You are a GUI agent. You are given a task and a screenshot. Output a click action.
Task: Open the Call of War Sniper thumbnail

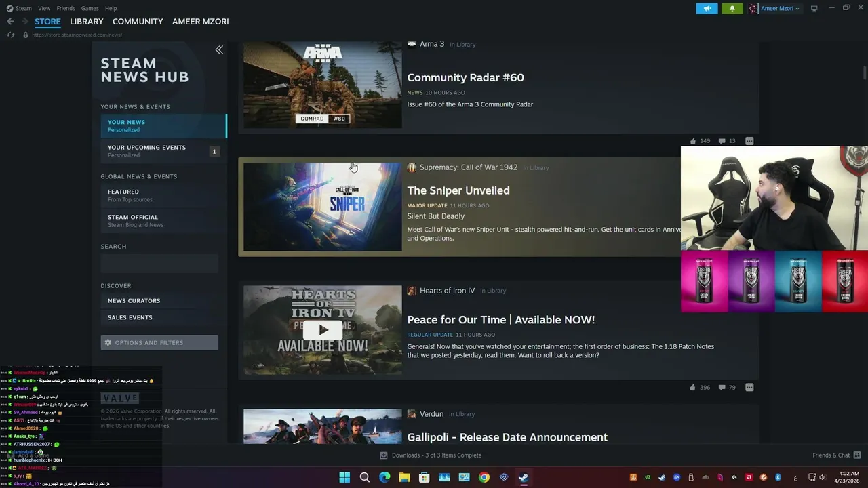coord(323,207)
